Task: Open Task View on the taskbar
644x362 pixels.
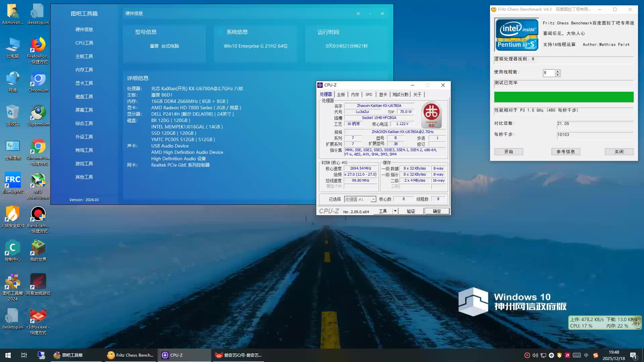Action: click(x=24, y=355)
